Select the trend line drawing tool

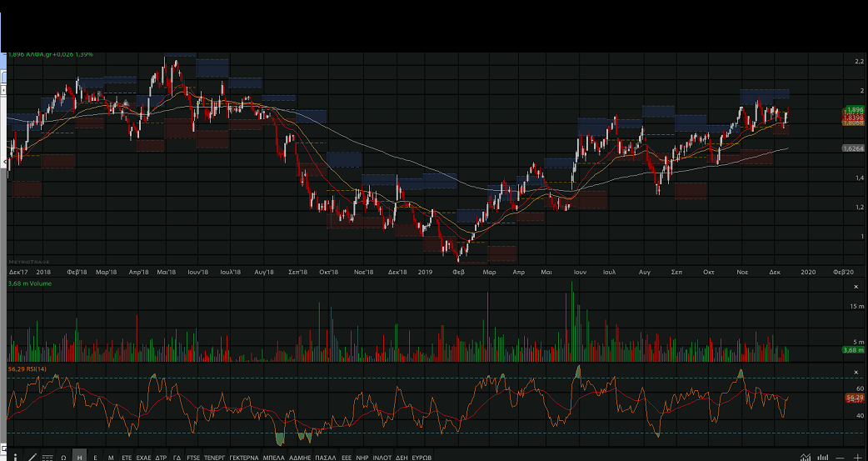(32, 457)
